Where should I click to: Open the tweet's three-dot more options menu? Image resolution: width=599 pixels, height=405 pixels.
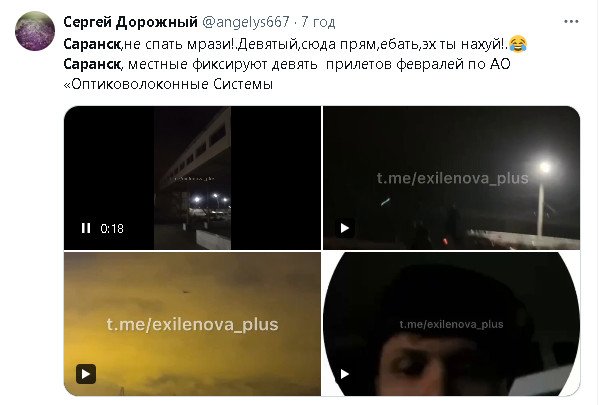click(x=571, y=22)
